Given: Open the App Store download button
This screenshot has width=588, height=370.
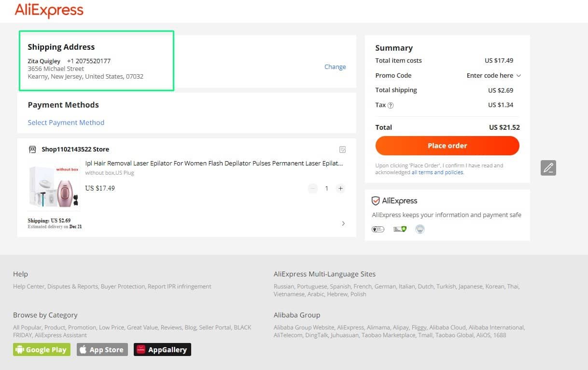Looking at the screenshot, I should [x=102, y=350].
